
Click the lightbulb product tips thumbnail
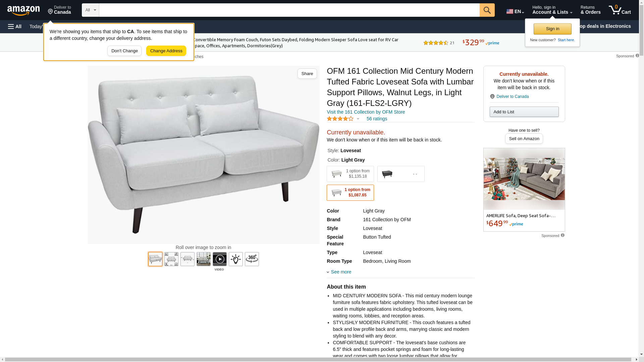point(236,259)
